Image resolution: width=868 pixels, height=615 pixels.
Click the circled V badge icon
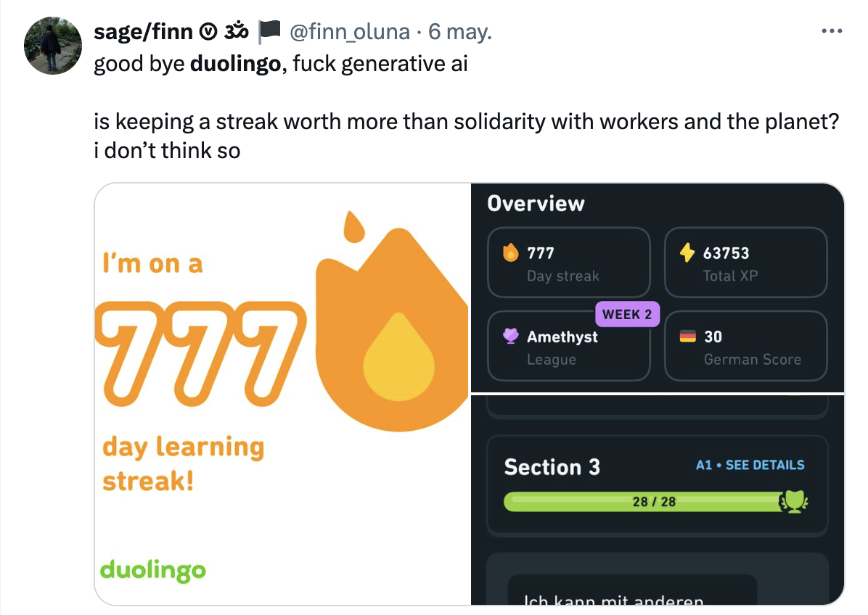pos(208,32)
